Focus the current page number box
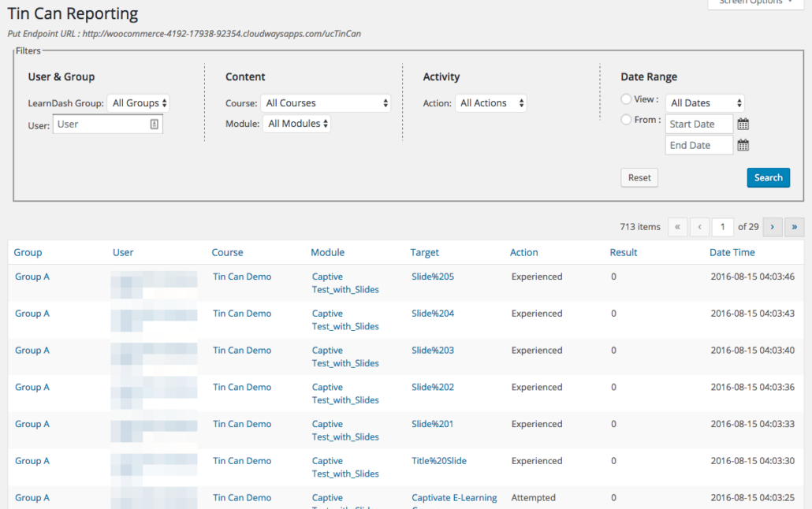Viewport: 812px width, 509px height. [x=722, y=227]
